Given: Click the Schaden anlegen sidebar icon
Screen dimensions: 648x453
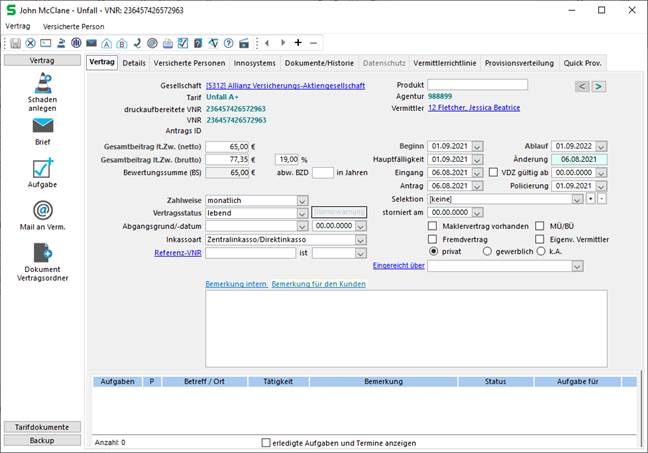Looking at the screenshot, I should point(42,83).
